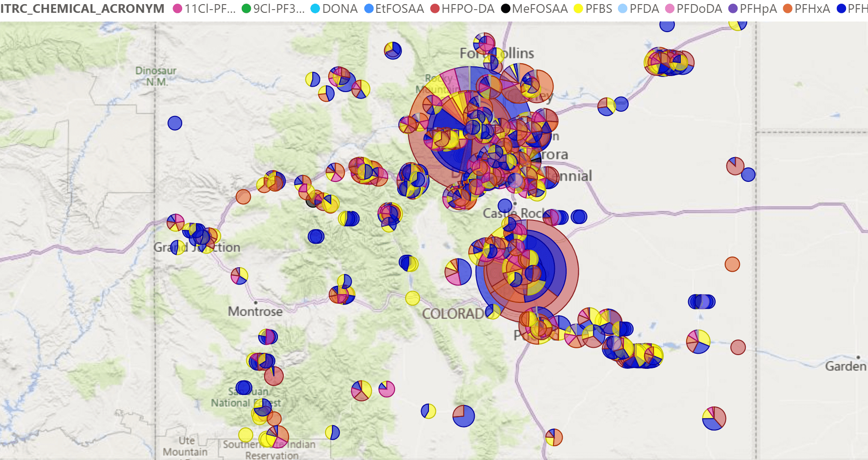Select the MeFOSAA black legend dot
This screenshot has height=460, width=868.
505,9
